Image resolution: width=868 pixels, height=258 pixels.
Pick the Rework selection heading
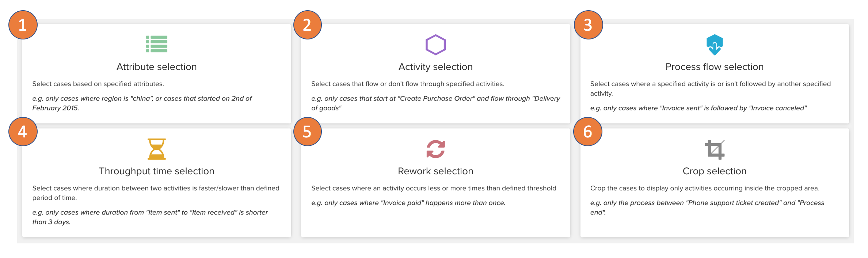(x=435, y=171)
